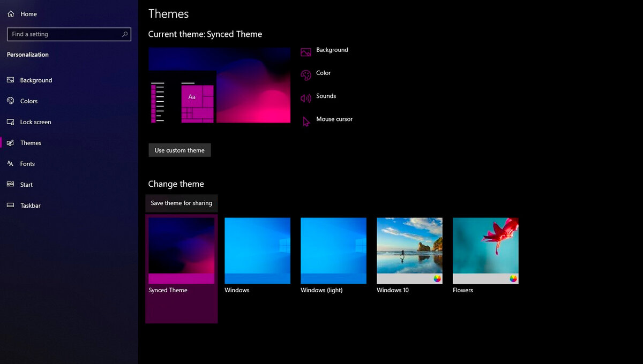Focus the Find a setting search box
This screenshot has width=643, height=364.
pyautogui.click(x=69, y=34)
